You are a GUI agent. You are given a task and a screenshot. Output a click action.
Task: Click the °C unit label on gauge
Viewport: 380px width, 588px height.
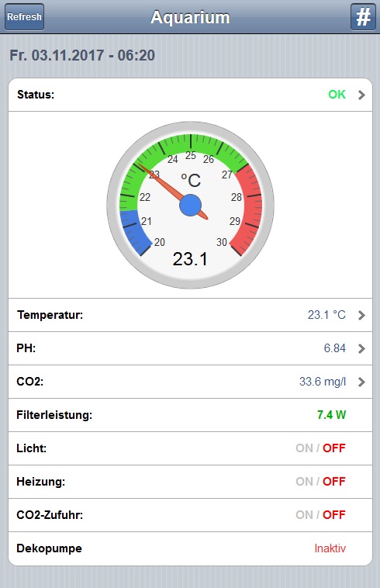[191, 180]
